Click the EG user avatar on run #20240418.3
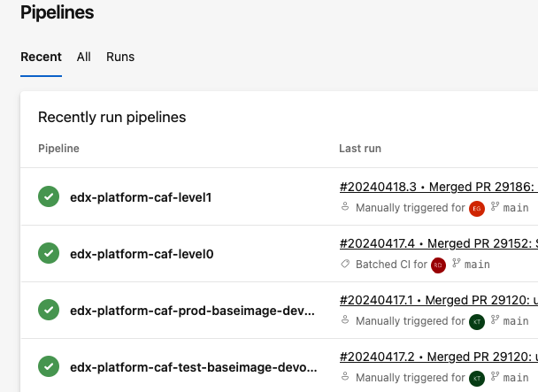538x392 pixels. [x=477, y=208]
